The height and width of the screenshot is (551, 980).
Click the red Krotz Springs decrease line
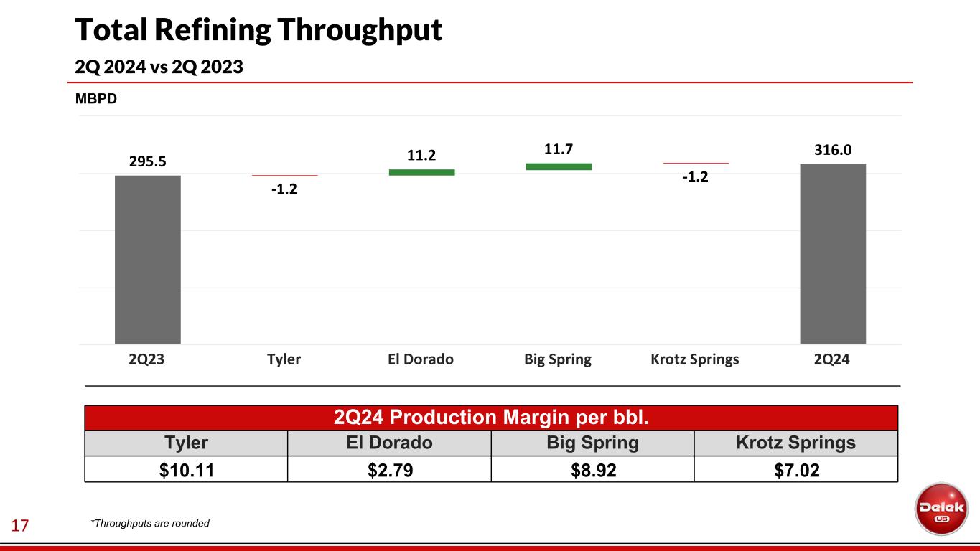click(696, 164)
